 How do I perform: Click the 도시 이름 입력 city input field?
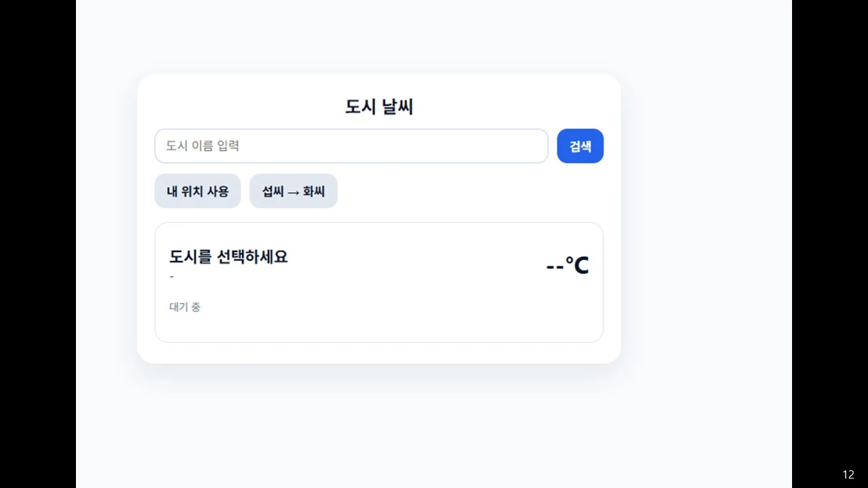click(351, 146)
